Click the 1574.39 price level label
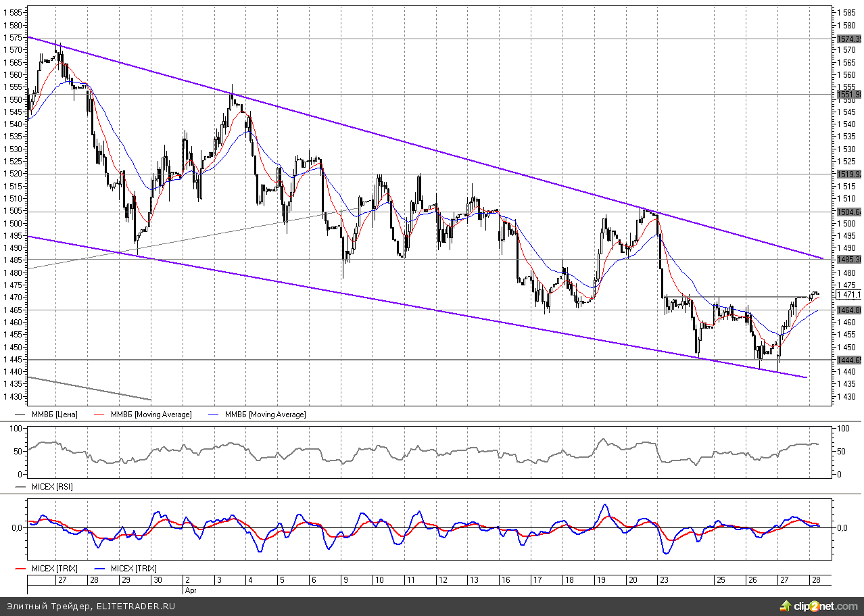 point(848,39)
